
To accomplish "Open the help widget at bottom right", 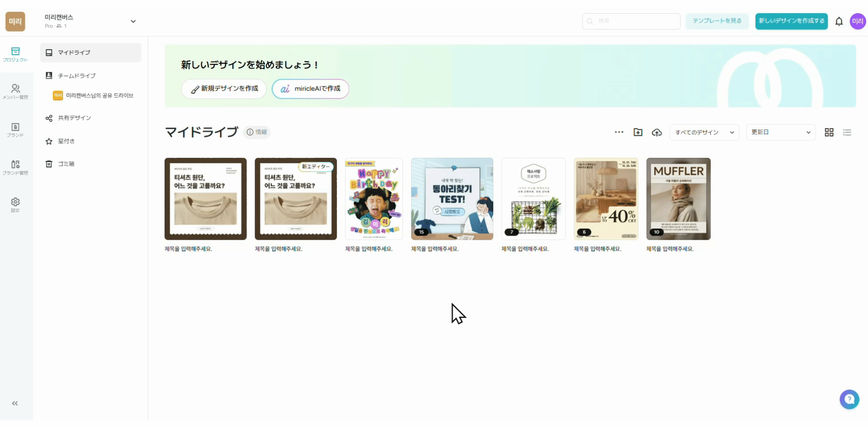I will click(849, 399).
